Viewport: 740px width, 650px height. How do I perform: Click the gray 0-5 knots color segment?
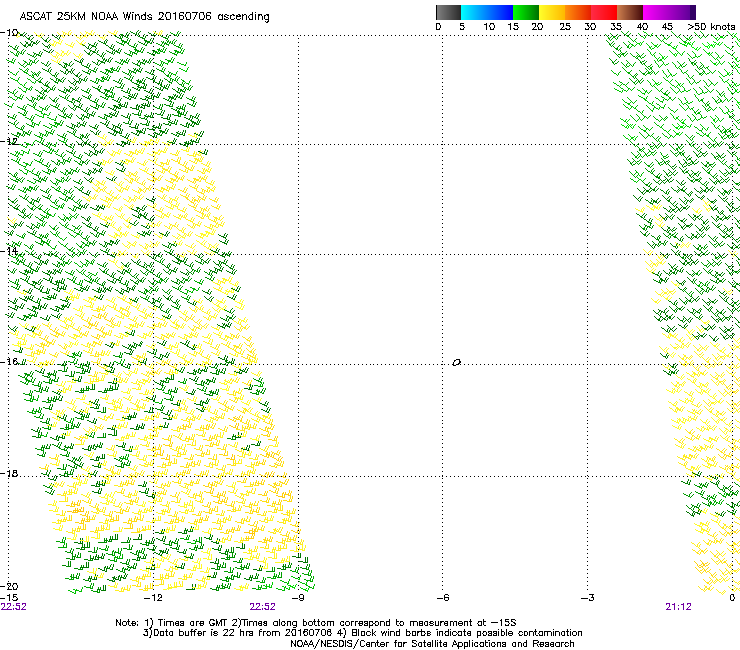tap(448, 12)
